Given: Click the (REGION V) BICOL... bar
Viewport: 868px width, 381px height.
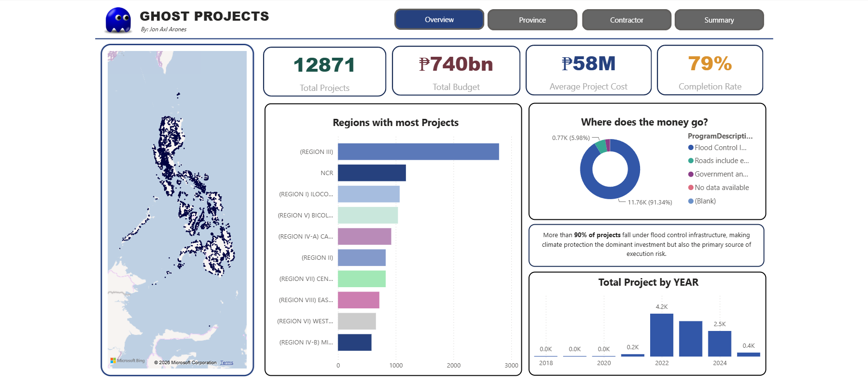Looking at the screenshot, I should pos(368,215).
